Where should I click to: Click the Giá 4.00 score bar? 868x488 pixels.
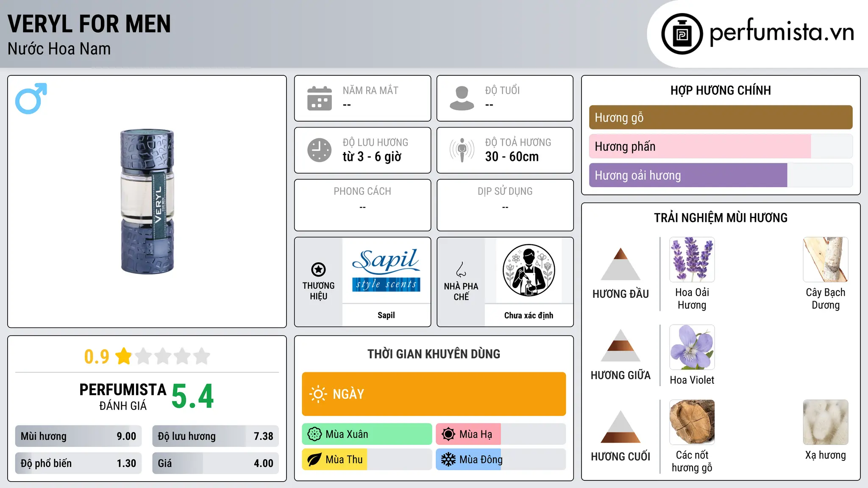pyautogui.click(x=215, y=463)
